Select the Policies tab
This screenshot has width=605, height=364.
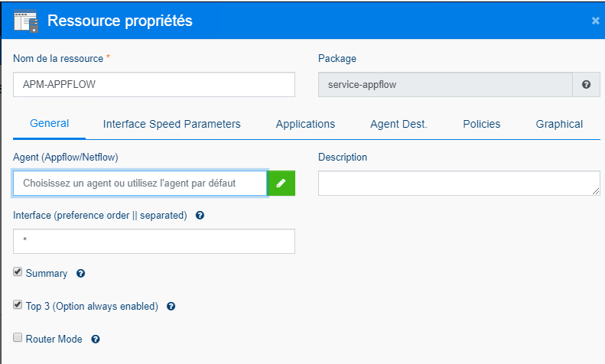(482, 124)
